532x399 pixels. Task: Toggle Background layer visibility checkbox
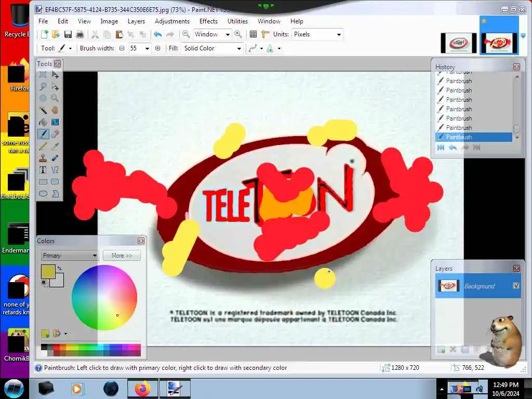coord(516,286)
